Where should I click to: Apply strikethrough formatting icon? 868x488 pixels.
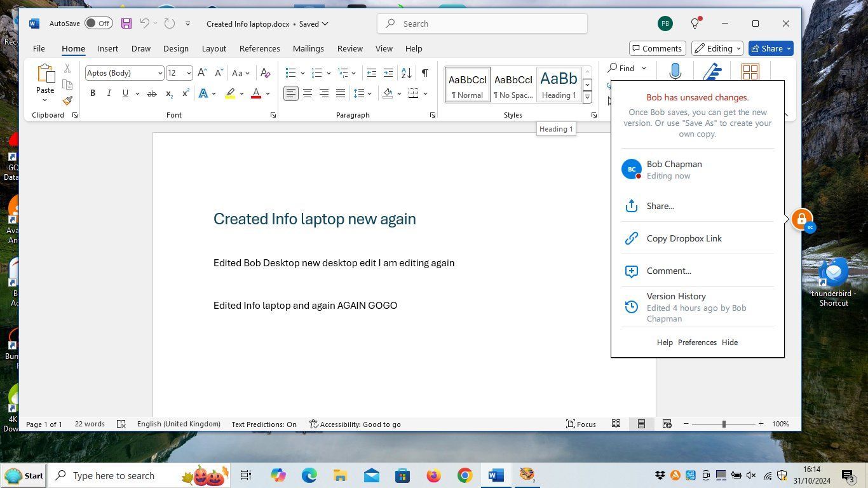151,93
